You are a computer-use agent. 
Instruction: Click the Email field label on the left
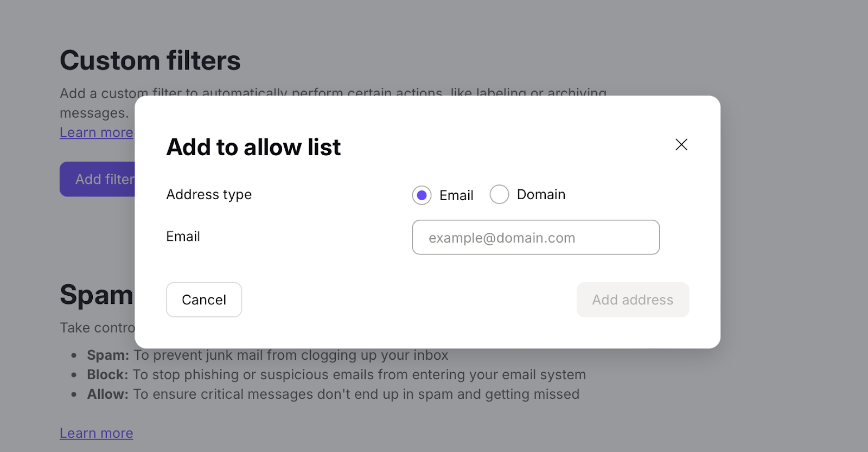183,237
